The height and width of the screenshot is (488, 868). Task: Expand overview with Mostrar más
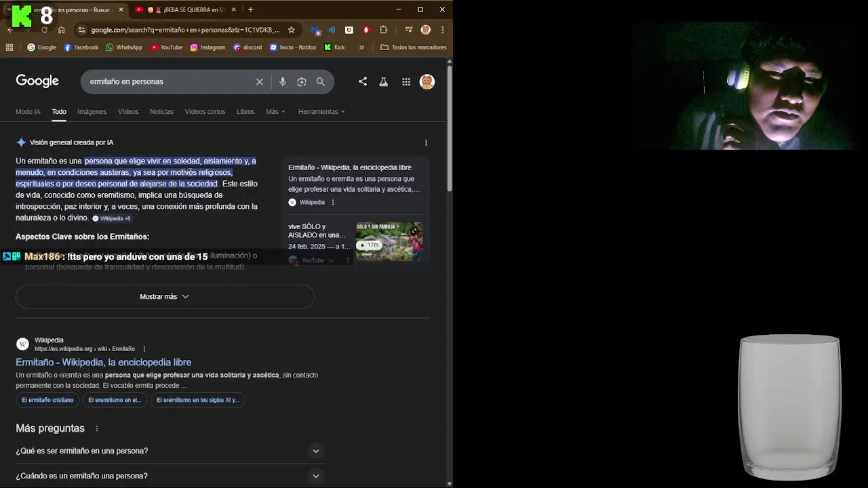click(x=165, y=297)
